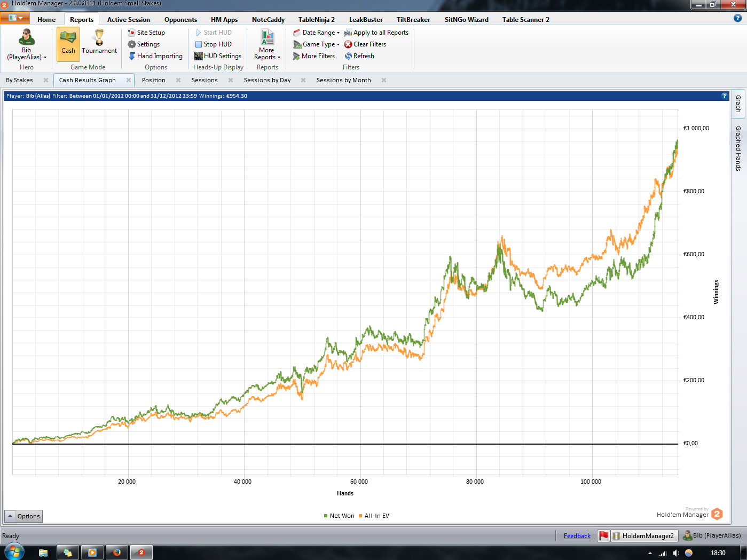Open Firefox from the taskbar
The width and height of the screenshot is (747, 560).
(117, 553)
